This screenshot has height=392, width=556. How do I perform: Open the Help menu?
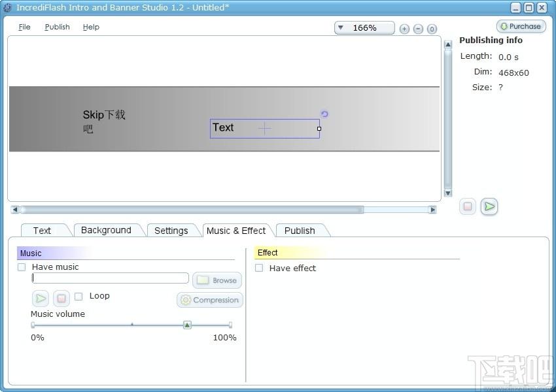click(x=91, y=27)
